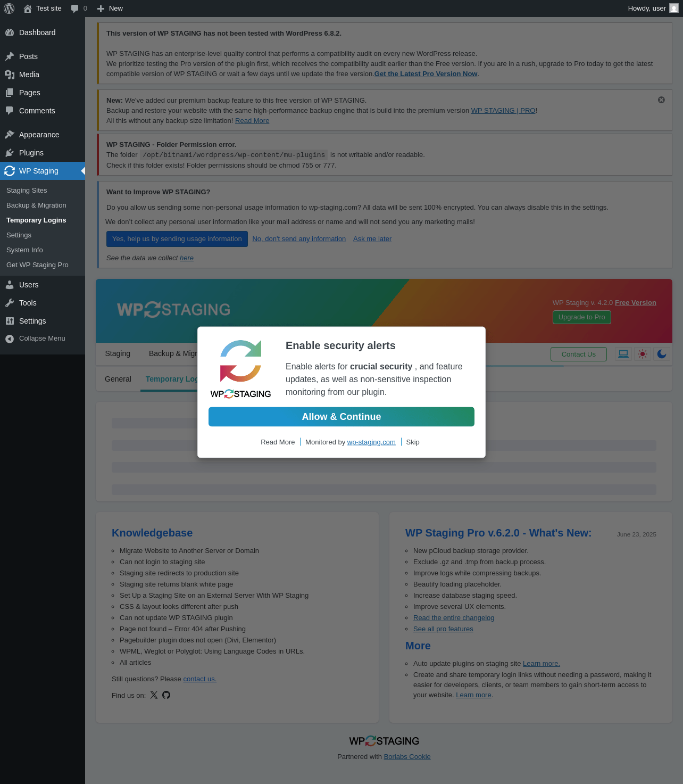Go to System Info submenu
Viewport: 683px width, 784px height.
coord(24,250)
